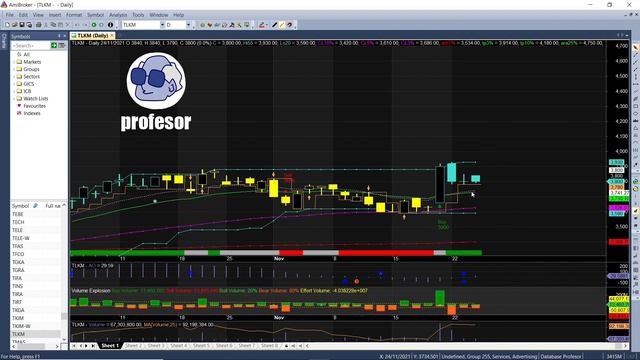640x360 pixels.
Task: Click the analysis monitor toolbar icon
Action: [x=247, y=25]
